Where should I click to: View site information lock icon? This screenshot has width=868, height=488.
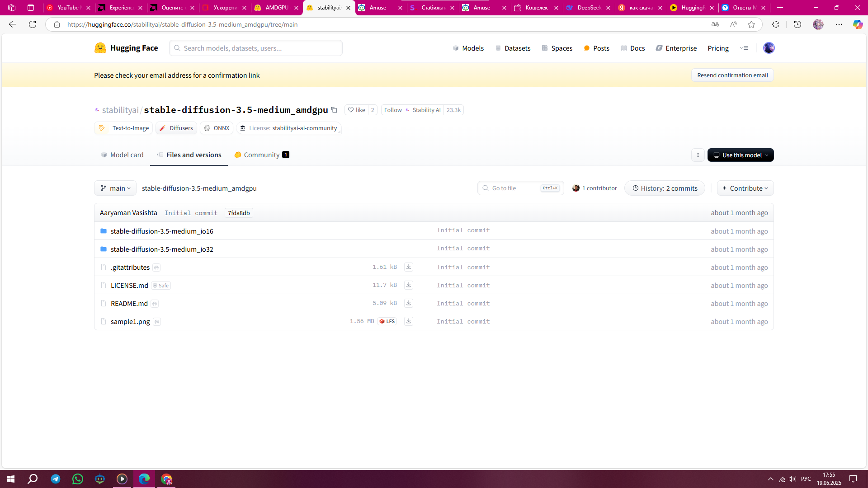[57, 24]
